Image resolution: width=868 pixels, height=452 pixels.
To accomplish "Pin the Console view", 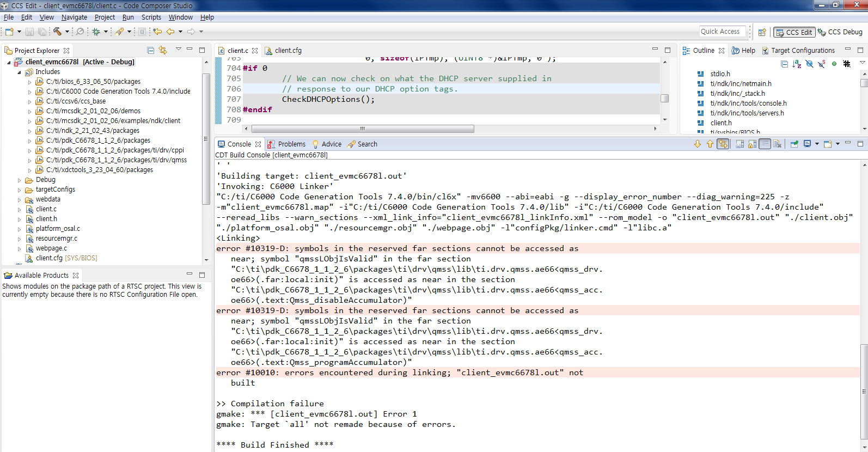I will pos(794,144).
